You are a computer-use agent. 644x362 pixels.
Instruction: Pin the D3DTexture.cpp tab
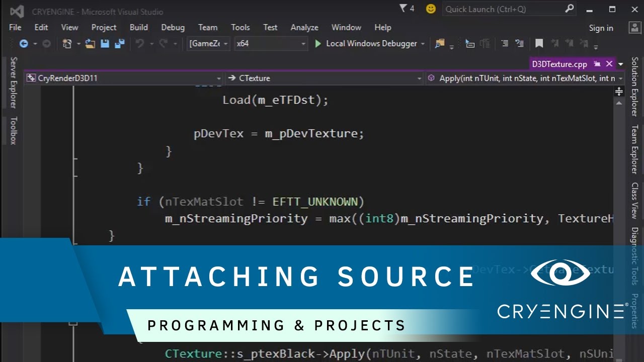coord(597,64)
